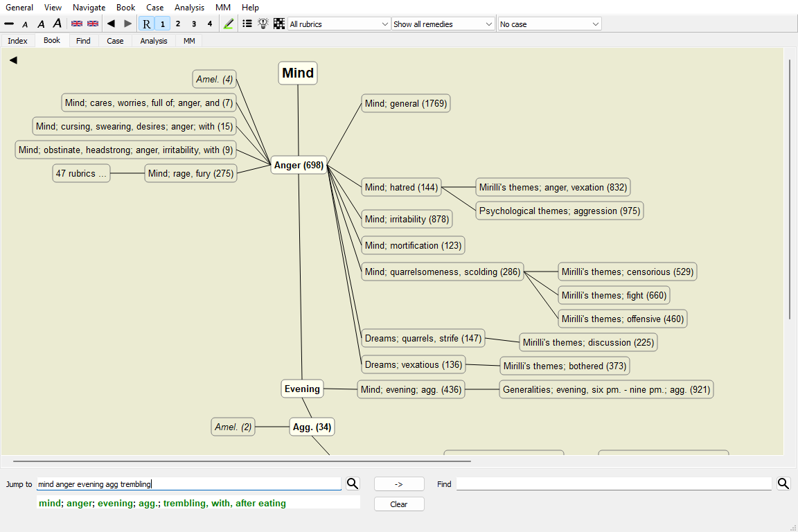
Task: Open Dreams; vexatious (136) node
Action: pyautogui.click(x=414, y=365)
